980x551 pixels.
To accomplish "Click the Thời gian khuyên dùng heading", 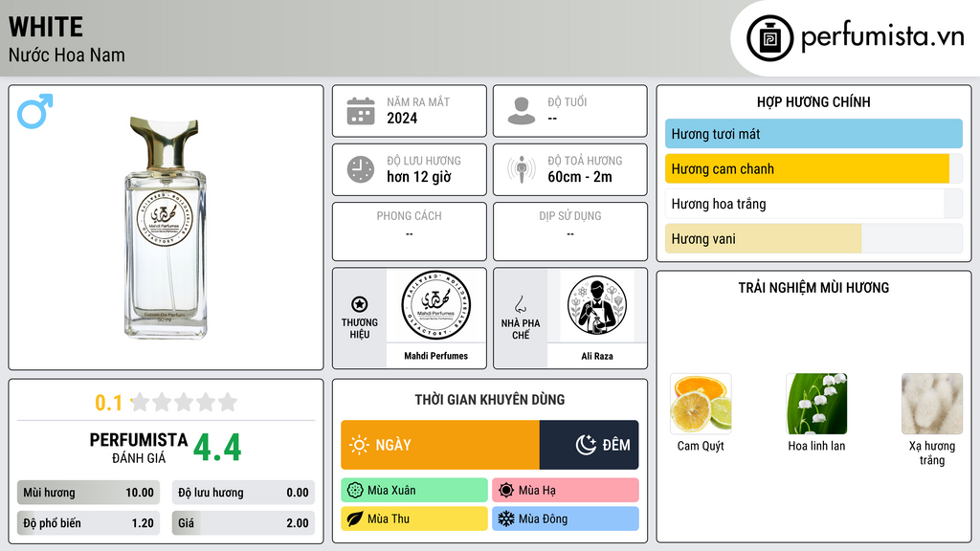I will coord(490,399).
